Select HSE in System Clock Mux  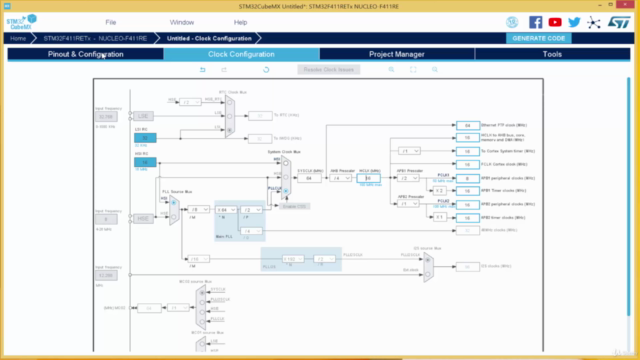coord(286,177)
